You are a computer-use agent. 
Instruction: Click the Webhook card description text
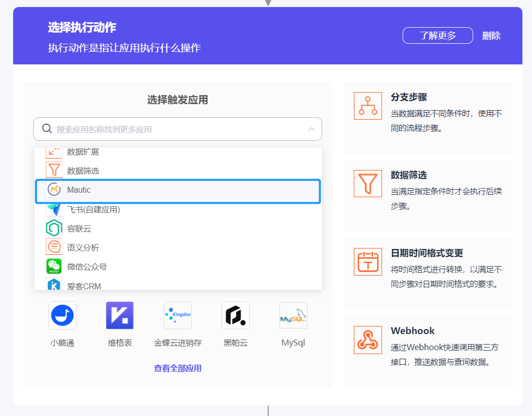tap(444, 355)
